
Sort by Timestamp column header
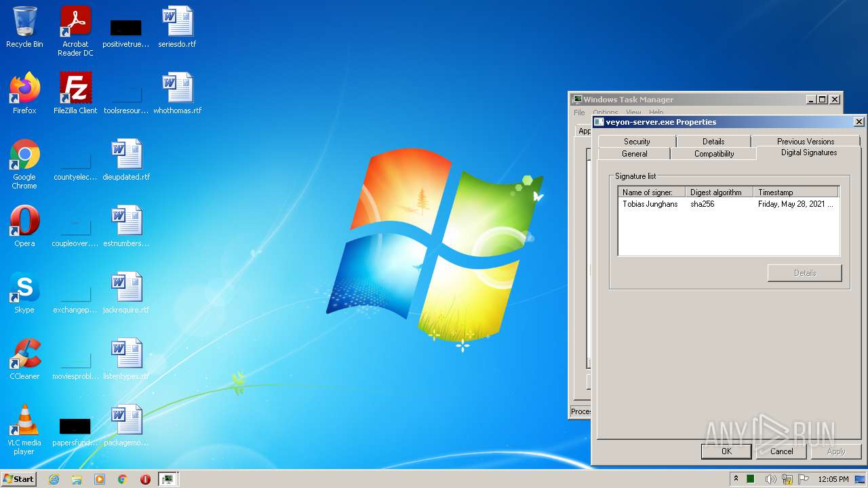(796, 192)
